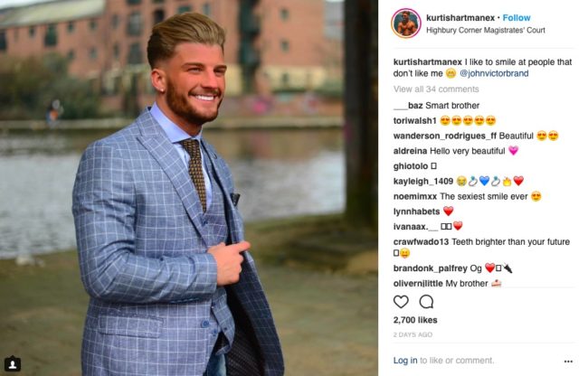The height and width of the screenshot is (376, 588).
Task: Open the three-dot more options menu
Action: click(568, 362)
